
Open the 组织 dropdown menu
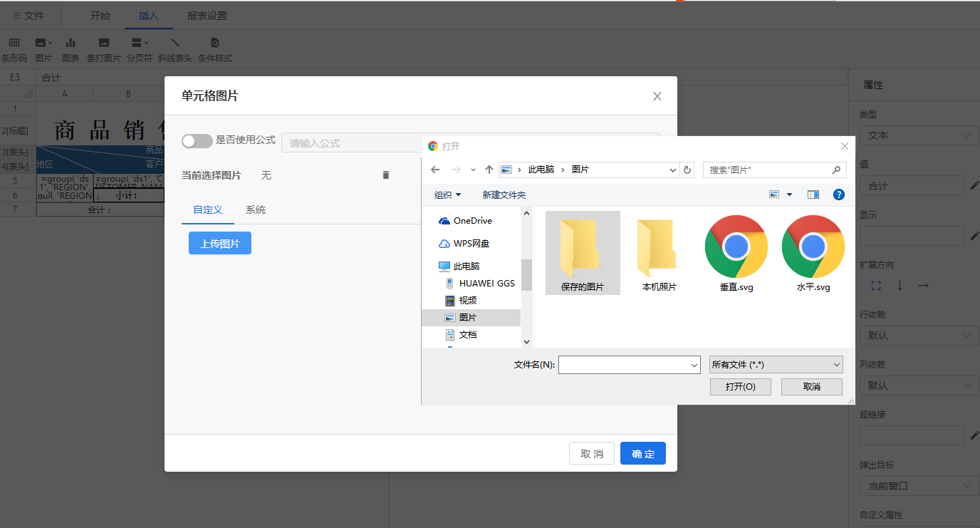click(448, 195)
